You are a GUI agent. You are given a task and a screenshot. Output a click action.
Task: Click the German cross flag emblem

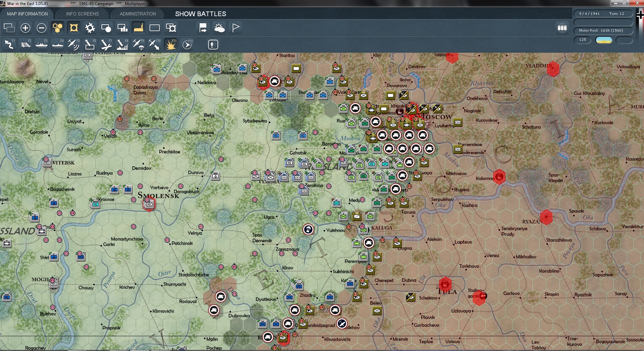pos(640,15)
